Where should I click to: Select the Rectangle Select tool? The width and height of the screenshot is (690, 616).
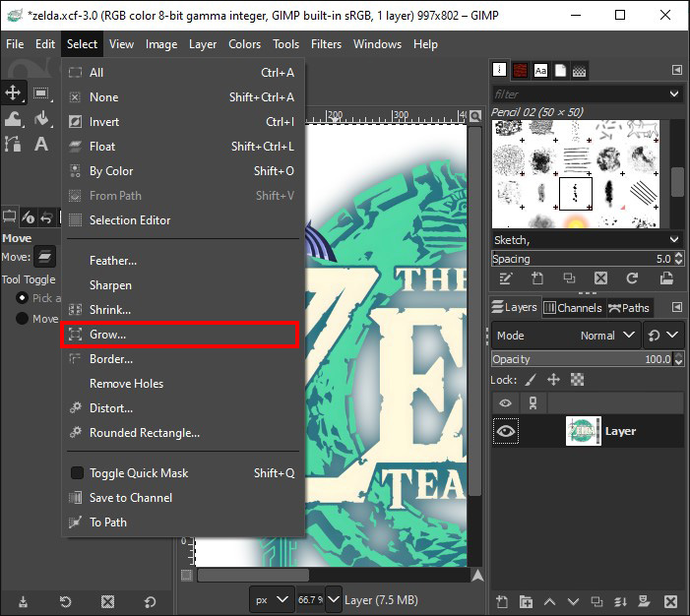coord(41,92)
